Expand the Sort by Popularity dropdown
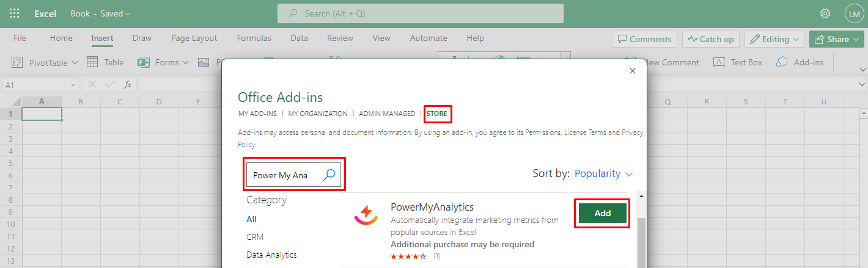 (x=603, y=174)
